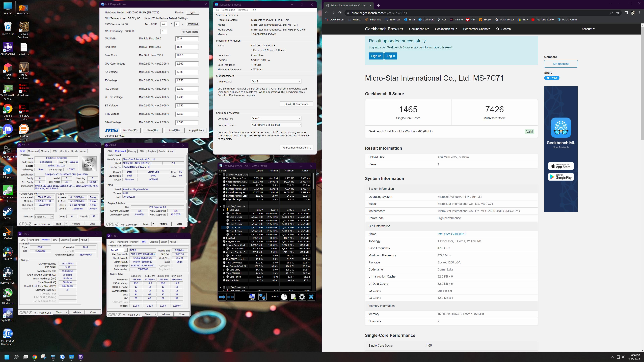Click CPU Ratio 52.0 input field

pyautogui.click(x=187, y=39)
